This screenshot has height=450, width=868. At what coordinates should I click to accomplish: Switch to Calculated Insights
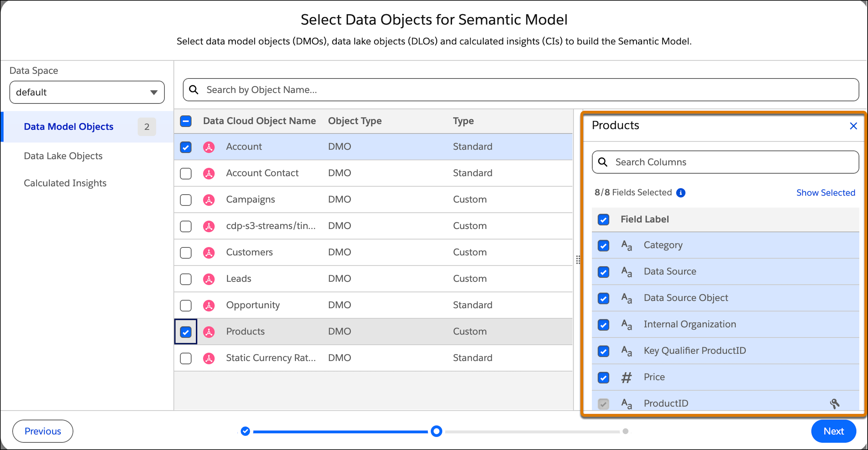click(x=65, y=183)
